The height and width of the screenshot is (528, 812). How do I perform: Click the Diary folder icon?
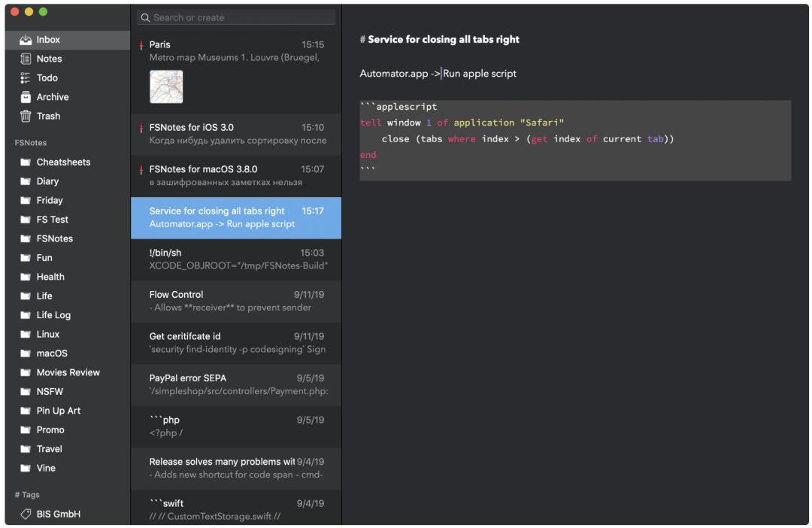26,181
